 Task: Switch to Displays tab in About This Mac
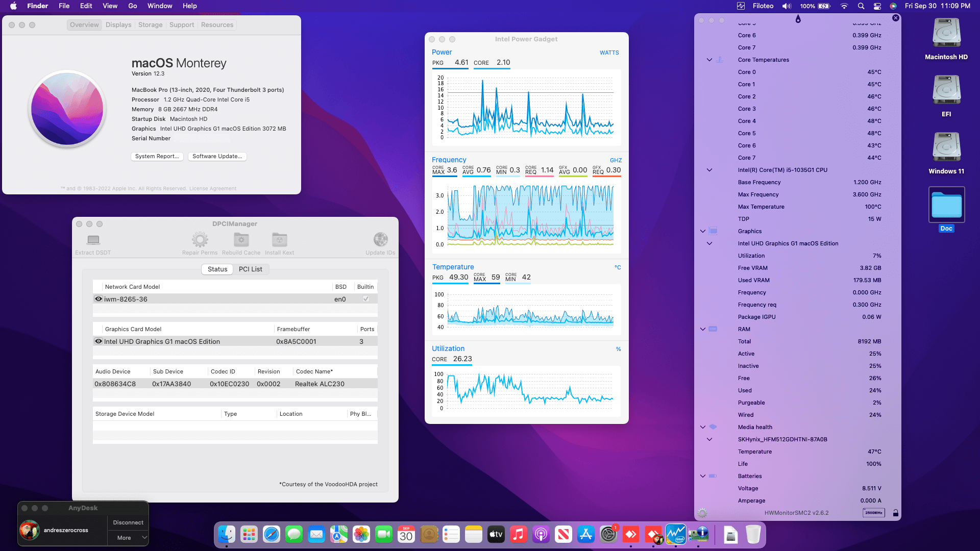click(118, 24)
